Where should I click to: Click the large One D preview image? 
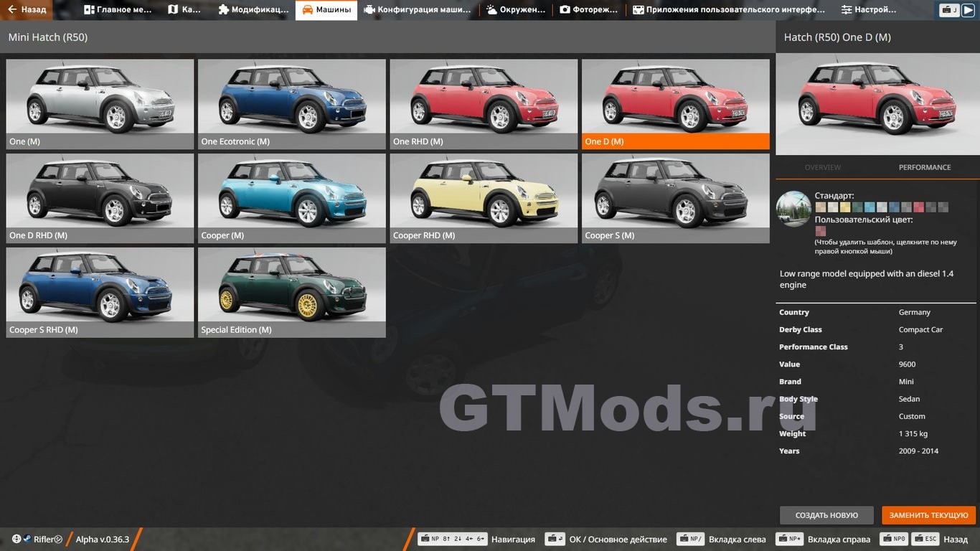click(x=878, y=104)
